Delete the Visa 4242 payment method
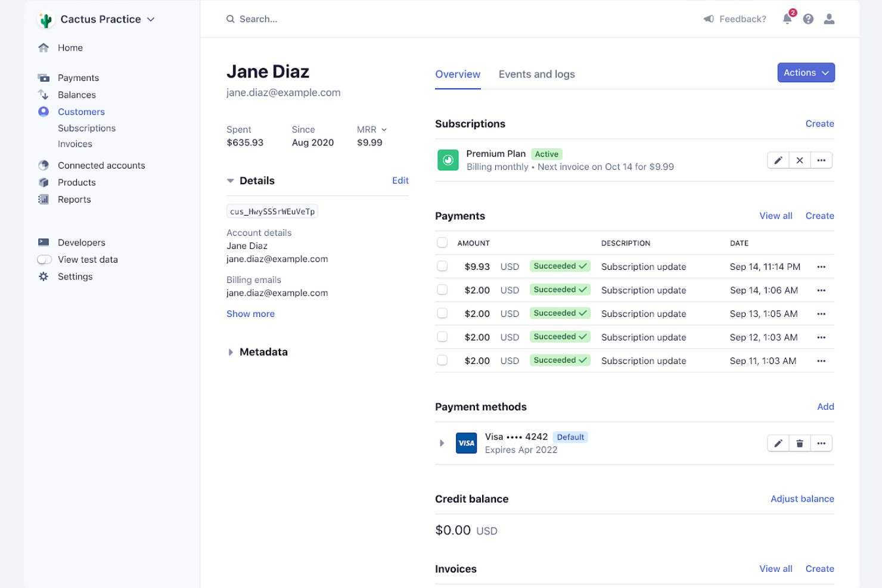This screenshot has height=588, width=882. (x=800, y=443)
